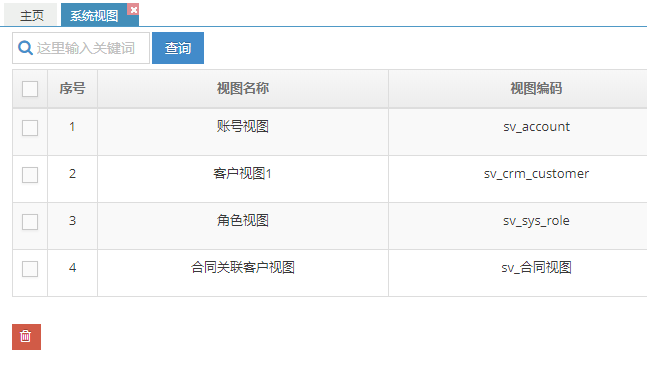Screen dimensions: 647x383
Task: Switch to the 主页 tab
Action: (31, 15)
